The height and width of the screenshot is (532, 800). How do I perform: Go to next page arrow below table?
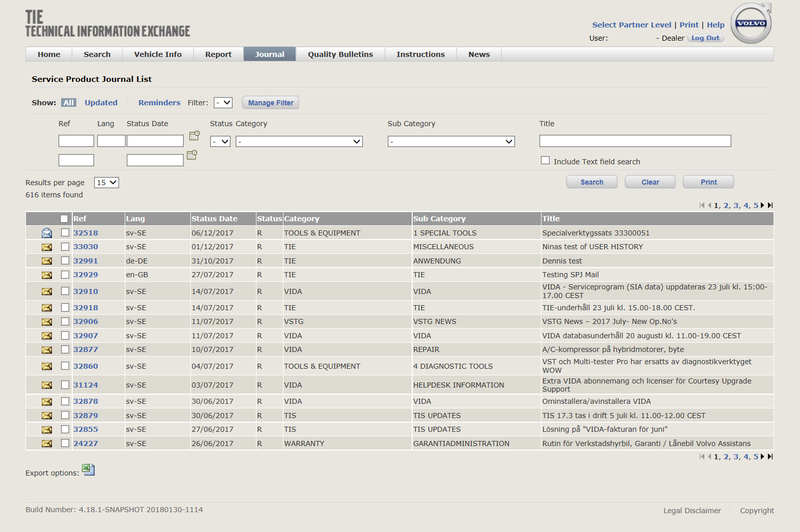click(x=762, y=457)
